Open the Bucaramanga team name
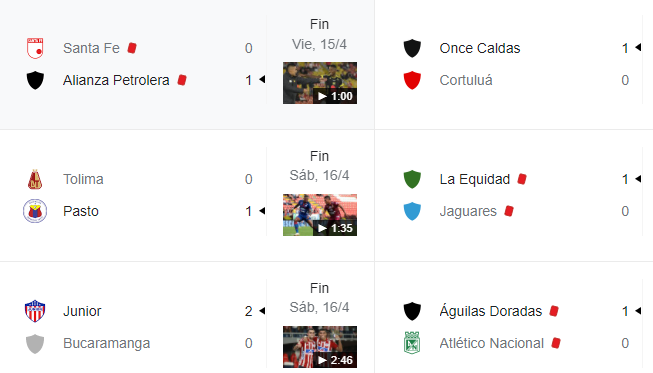 [x=107, y=343]
